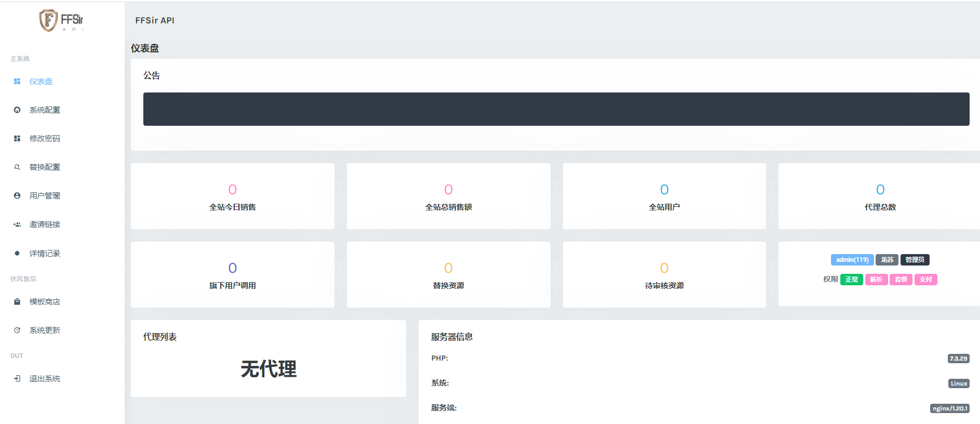
Task: Select the admin(119) blue badge
Action: pyautogui.click(x=852, y=260)
